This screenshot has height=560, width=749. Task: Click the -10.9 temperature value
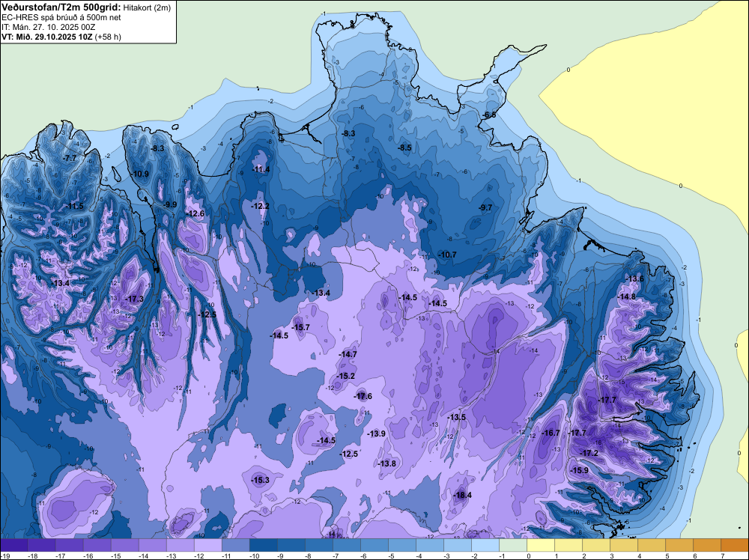tap(139, 174)
